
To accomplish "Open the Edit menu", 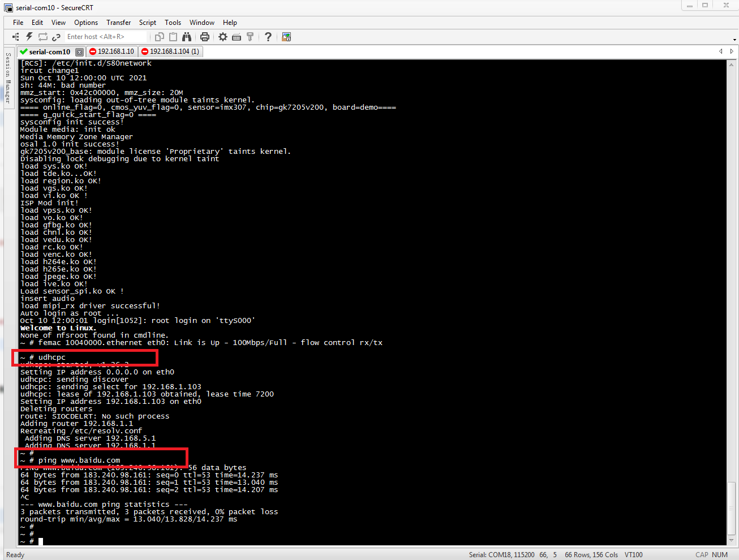I will pyautogui.click(x=37, y=23).
